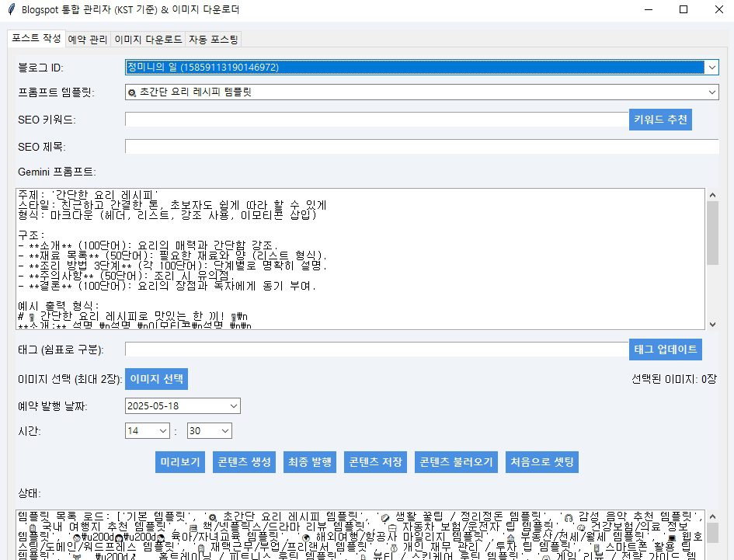
Task: Click the status log scroll up arrow
Action: click(x=712, y=517)
